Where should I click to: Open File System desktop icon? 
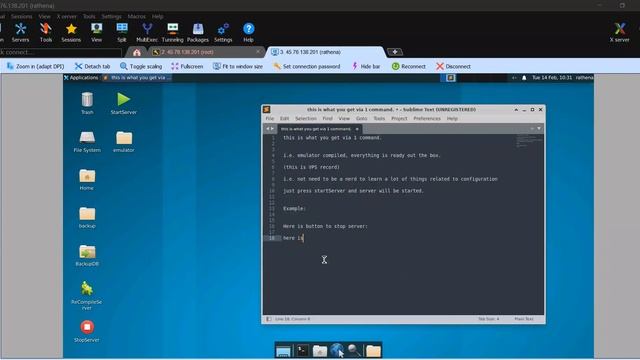[x=87, y=141]
